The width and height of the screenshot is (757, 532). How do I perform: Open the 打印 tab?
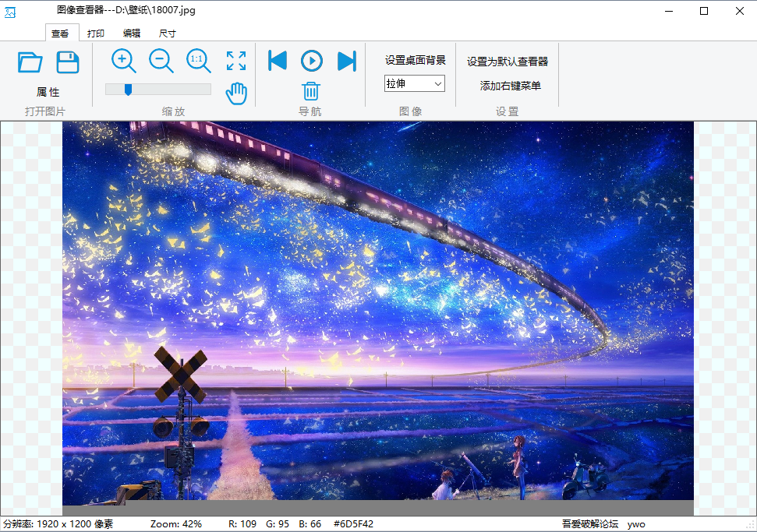96,33
